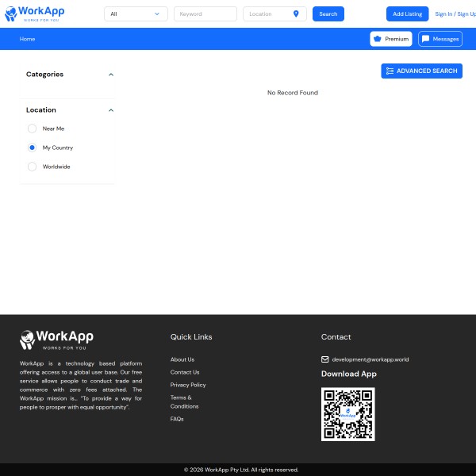Viewport: 476px width, 476px height.
Task: Click the Search button
Action: [328, 14]
